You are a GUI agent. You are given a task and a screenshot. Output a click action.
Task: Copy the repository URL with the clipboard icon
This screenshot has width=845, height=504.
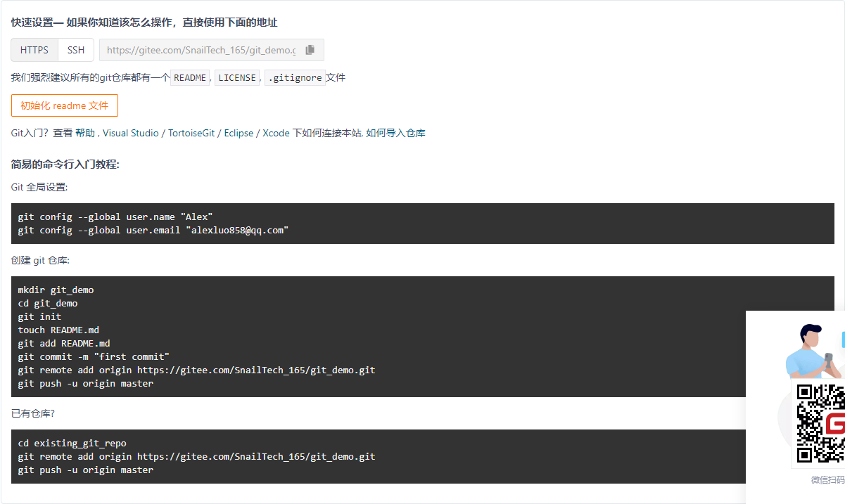(x=310, y=50)
